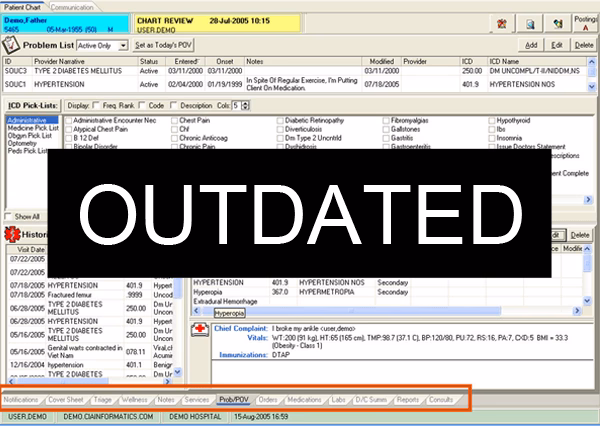600x428 pixels.
Task: Check the Diabetic Retinopathy checkbox
Action: pyautogui.click(x=280, y=120)
